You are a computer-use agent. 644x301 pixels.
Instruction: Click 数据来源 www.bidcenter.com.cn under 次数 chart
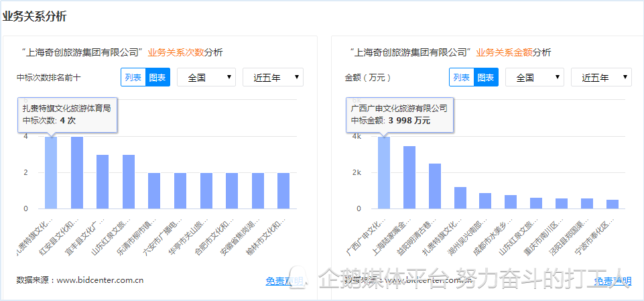(x=80, y=280)
